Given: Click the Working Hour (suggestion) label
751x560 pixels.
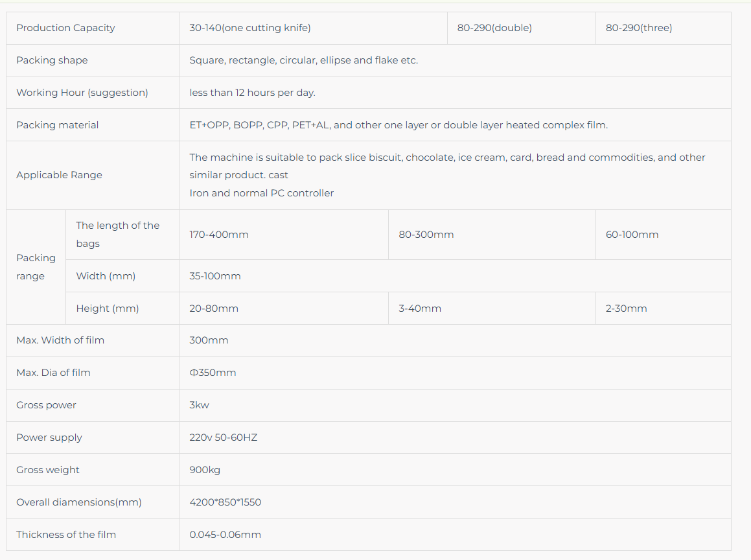Looking at the screenshot, I should pyautogui.click(x=82, y=93).
